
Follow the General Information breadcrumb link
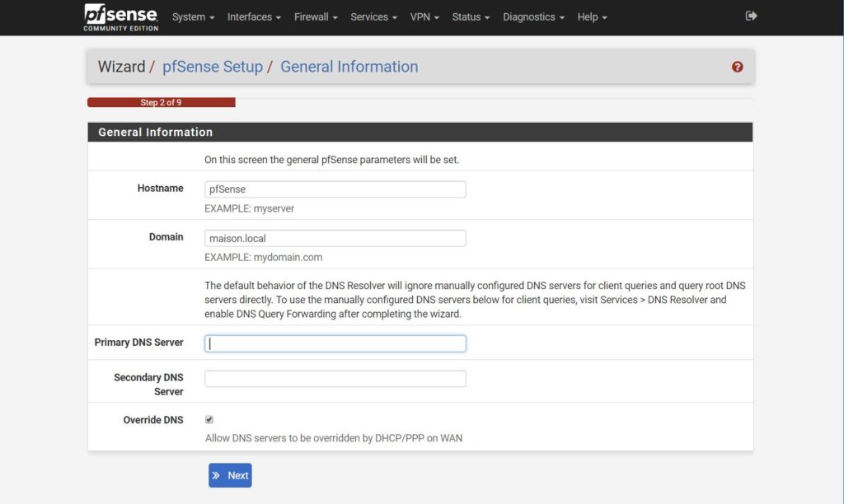[349, 67]
